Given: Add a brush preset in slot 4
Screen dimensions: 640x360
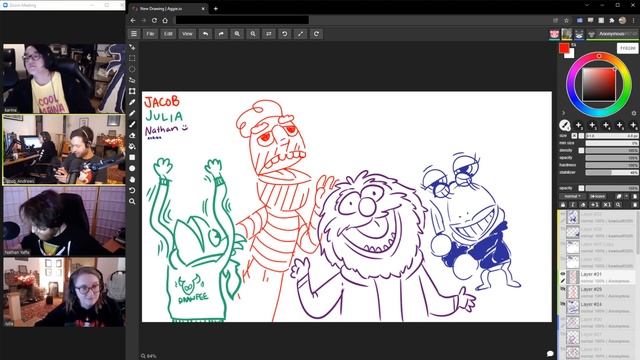Looking at the screenshot, I should pyautogui.click(x=607, y=125).
